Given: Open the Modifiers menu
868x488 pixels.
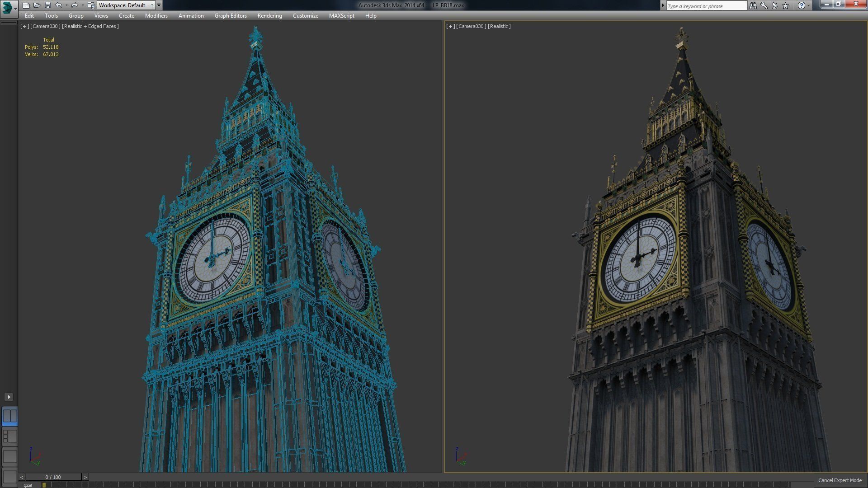Looking at the screenshot, I should [156, 16].
